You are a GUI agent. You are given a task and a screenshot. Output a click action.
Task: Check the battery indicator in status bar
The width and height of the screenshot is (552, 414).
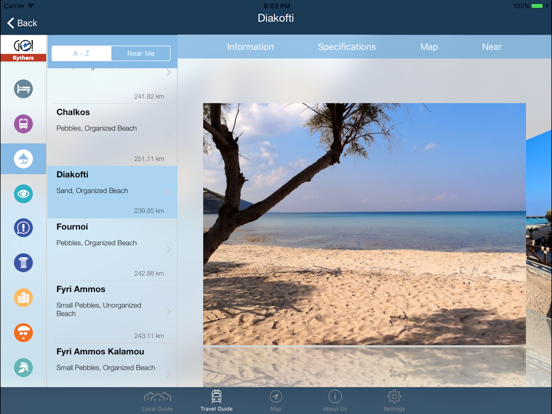tap(537, 6)
